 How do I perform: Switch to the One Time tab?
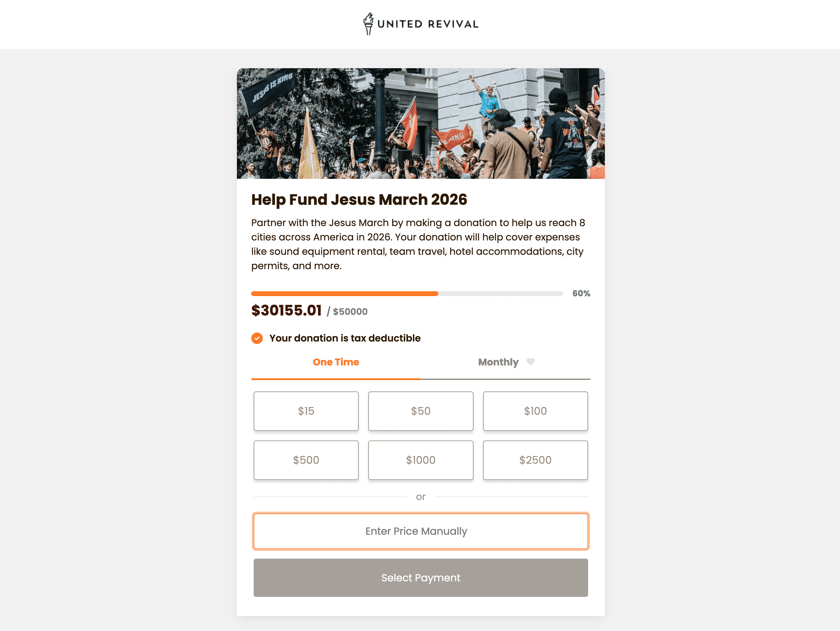(x=336, y=362)
